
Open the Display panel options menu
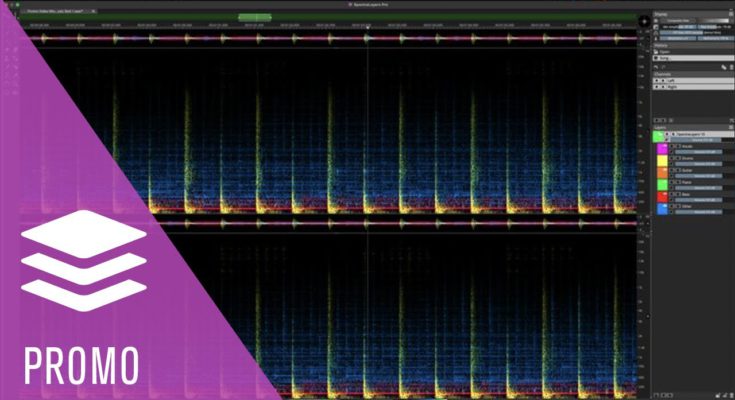coord(729,15)
